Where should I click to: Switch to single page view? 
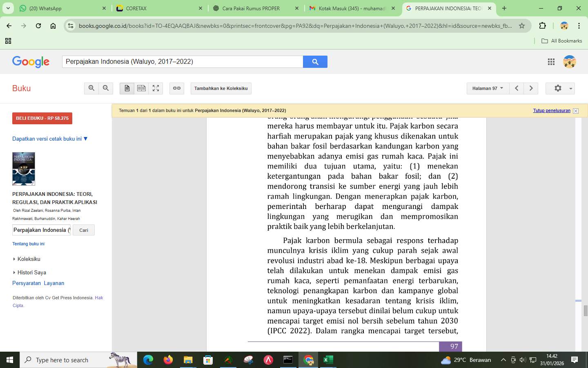127,88
